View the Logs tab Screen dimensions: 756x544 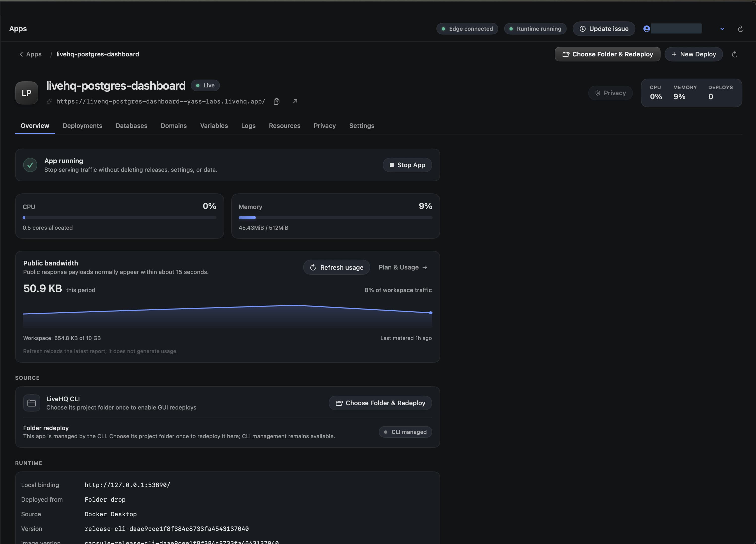point(248,126)
